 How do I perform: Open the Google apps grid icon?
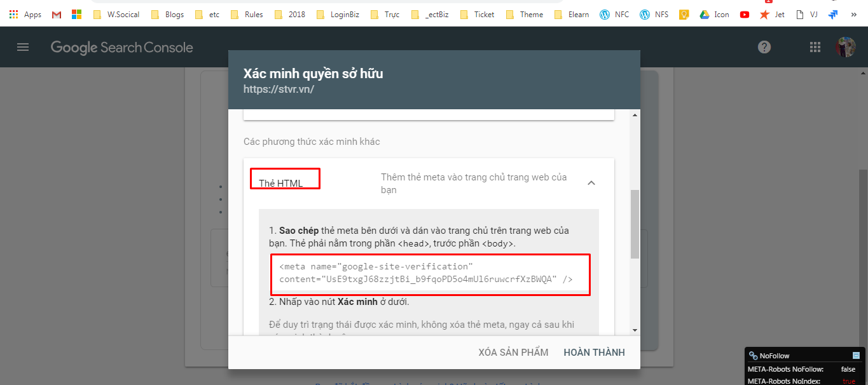point(815,47)
